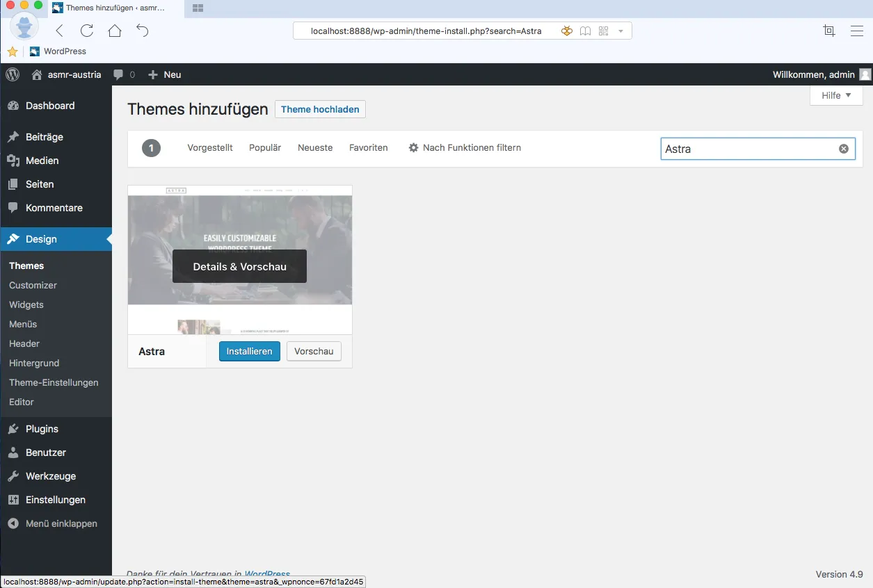Click the screenshot crop icon
Viewport: 873px width, 588px height.
tap(829, 31)
